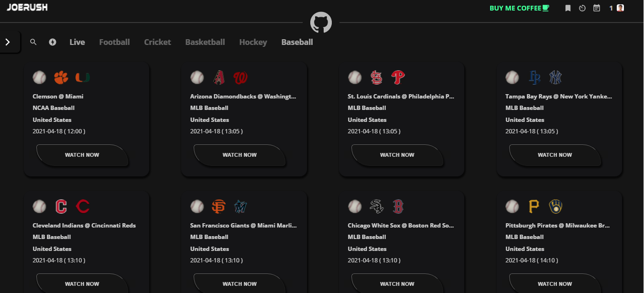Switch to the Hockey tab
Screen dimensions: 644x293
(253, 42)
